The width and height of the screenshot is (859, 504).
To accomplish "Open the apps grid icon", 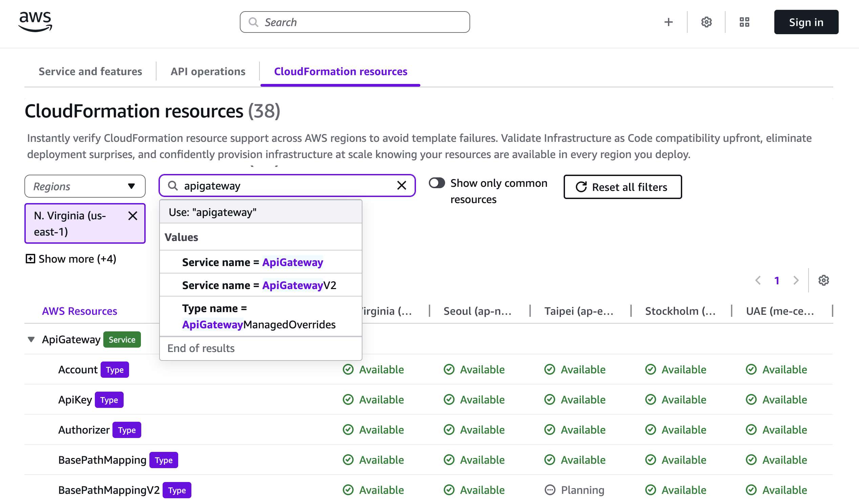I will 744,22.
